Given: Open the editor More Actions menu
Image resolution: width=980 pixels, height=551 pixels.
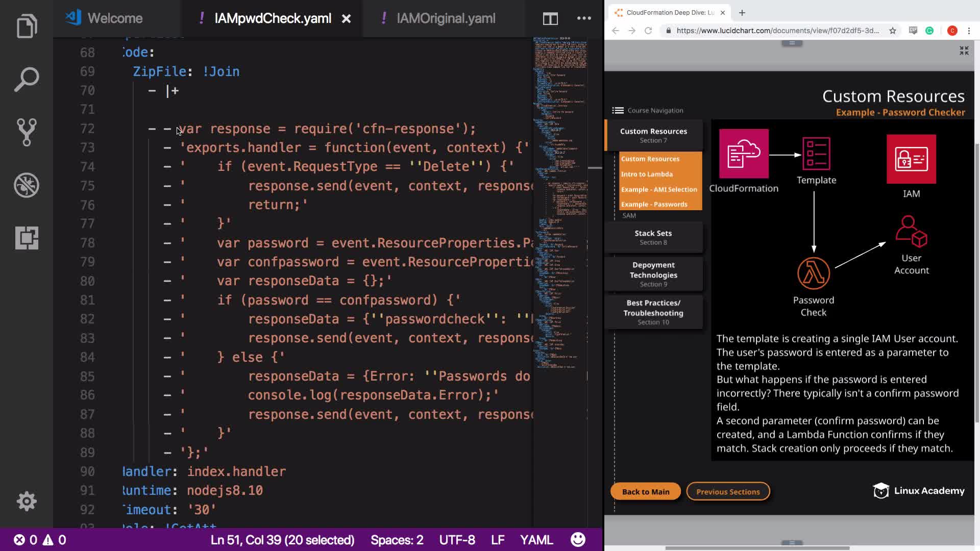Looking at the screenshot, I should point(584,18).
